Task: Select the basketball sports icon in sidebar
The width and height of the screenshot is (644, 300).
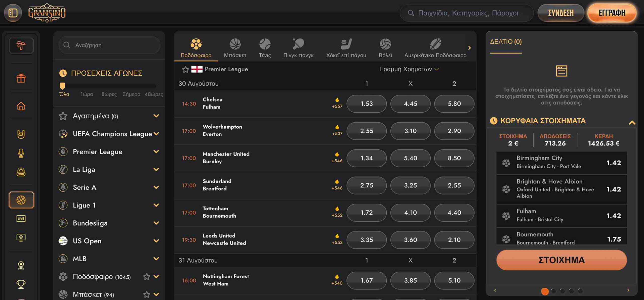Action: click(21, 200)
